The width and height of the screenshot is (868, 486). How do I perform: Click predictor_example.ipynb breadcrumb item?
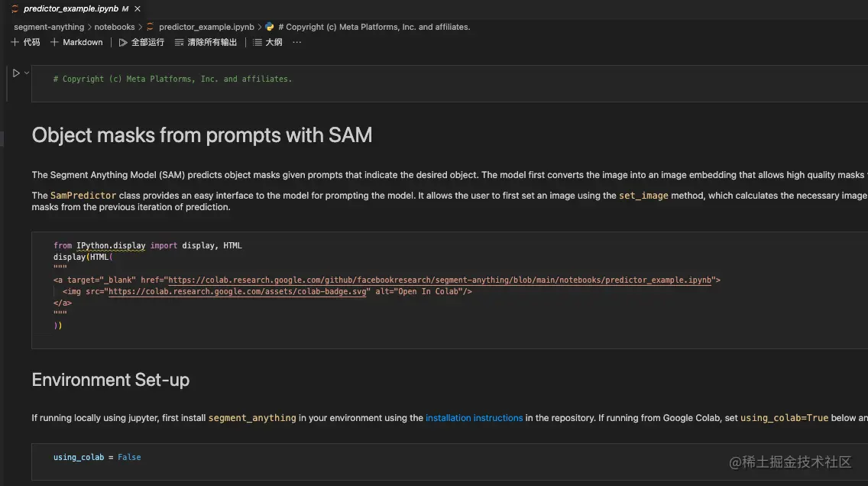(x=206, y=27)
